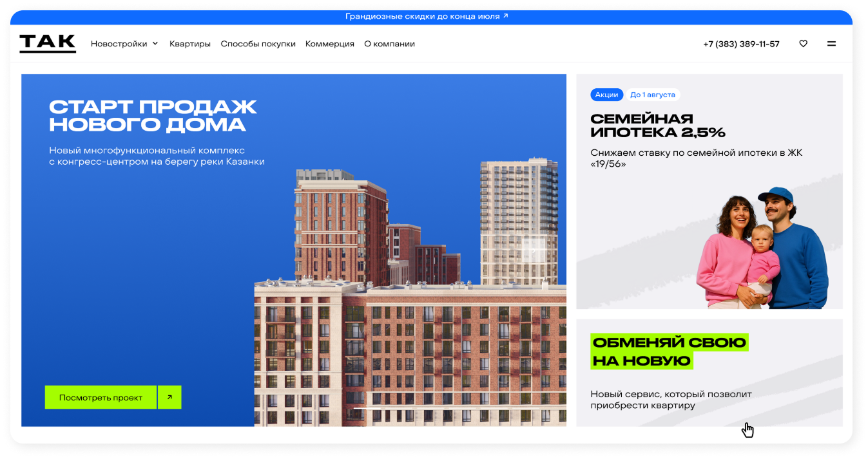Image resolution: width=868 pixels, height=459 pixels.
Task: Select Коммерция in the navigation bar
Action: [330, 44]
